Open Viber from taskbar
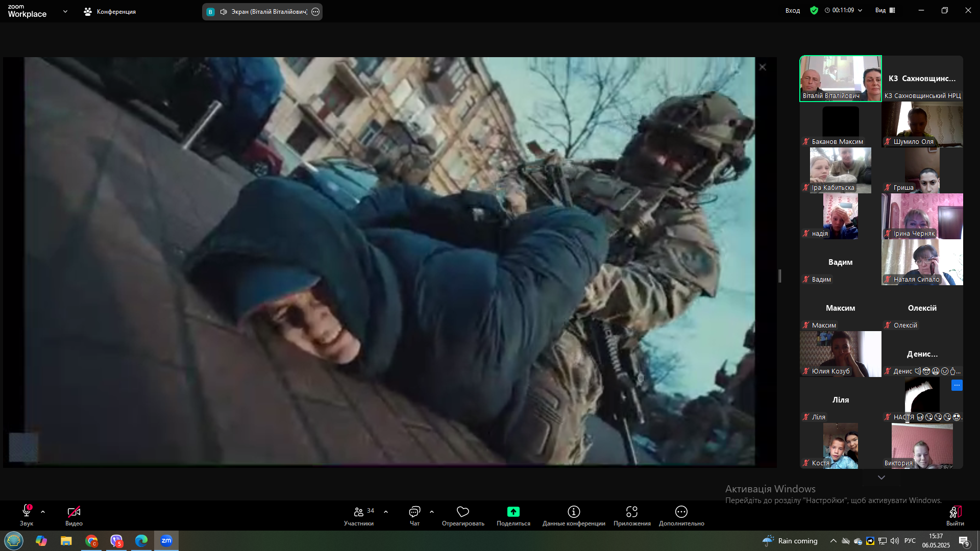This screenshot has width=980, height=551. pyautogui.click(x=116, y=541)
